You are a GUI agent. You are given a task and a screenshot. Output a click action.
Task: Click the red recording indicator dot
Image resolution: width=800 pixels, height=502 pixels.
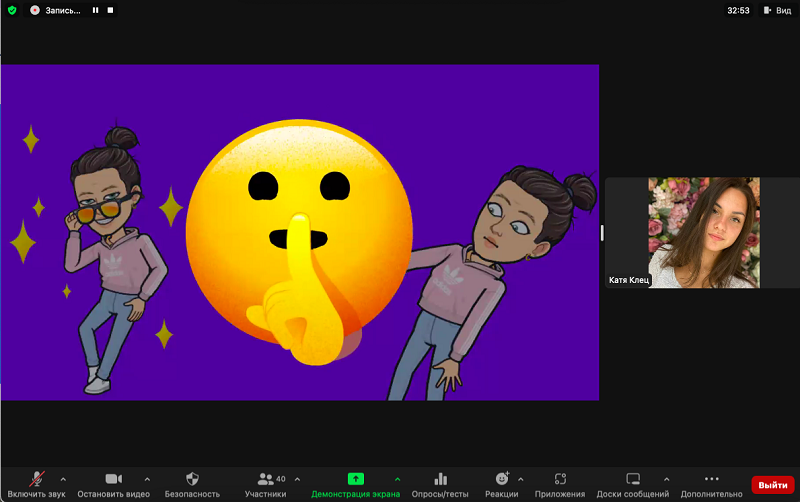pos(35,10)
